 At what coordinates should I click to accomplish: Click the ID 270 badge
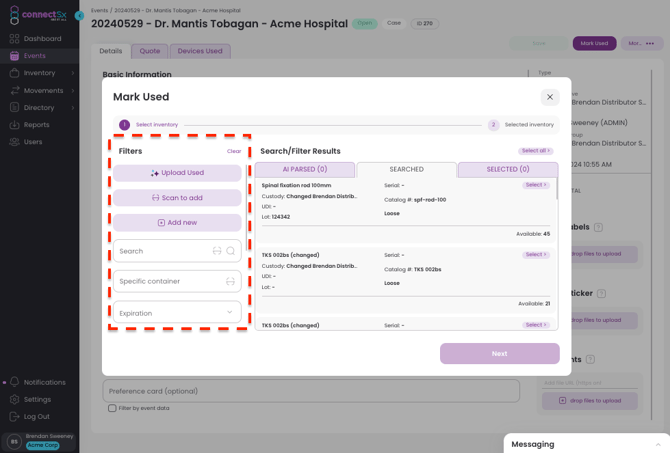(x=425, y=24)
